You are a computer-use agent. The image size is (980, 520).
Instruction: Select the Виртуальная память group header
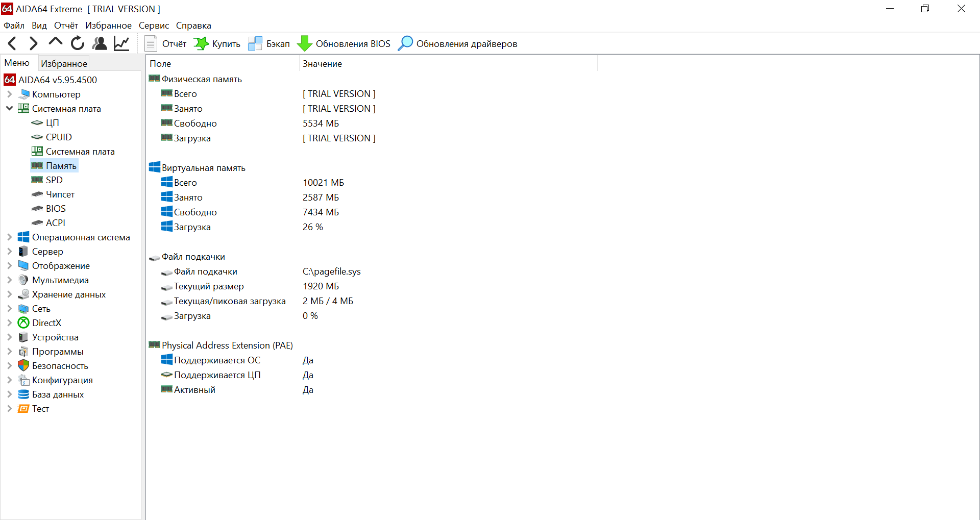point(204,168)
